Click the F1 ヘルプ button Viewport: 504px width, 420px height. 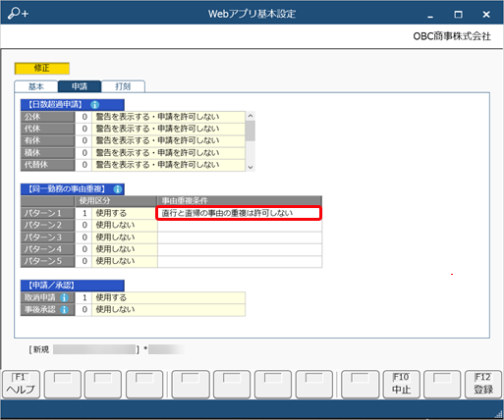(x=21, y=385)
